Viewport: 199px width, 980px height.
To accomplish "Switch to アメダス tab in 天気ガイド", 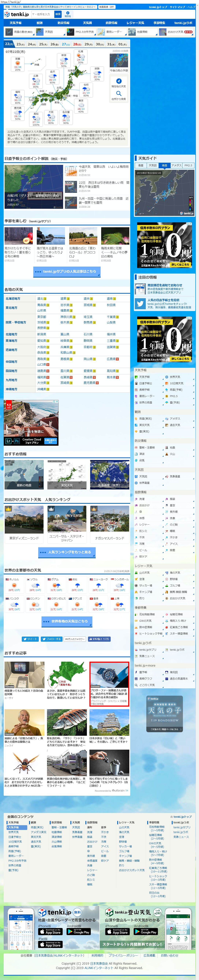I will point(176,165).
